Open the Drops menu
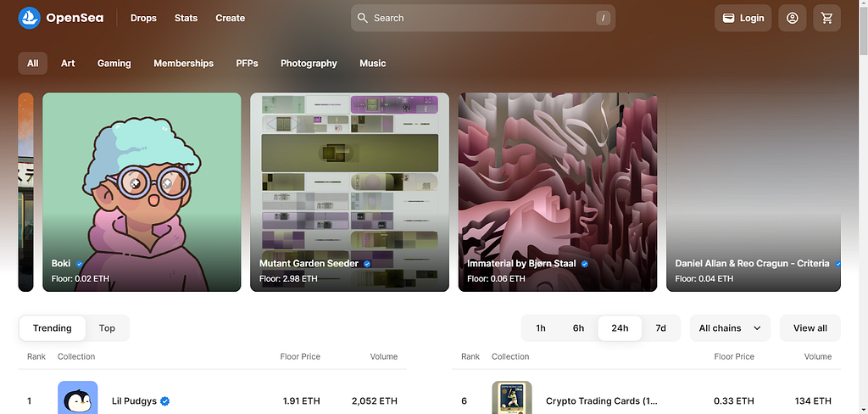The height and width of the screenshot is (414, 868). (x=143, y=19)
